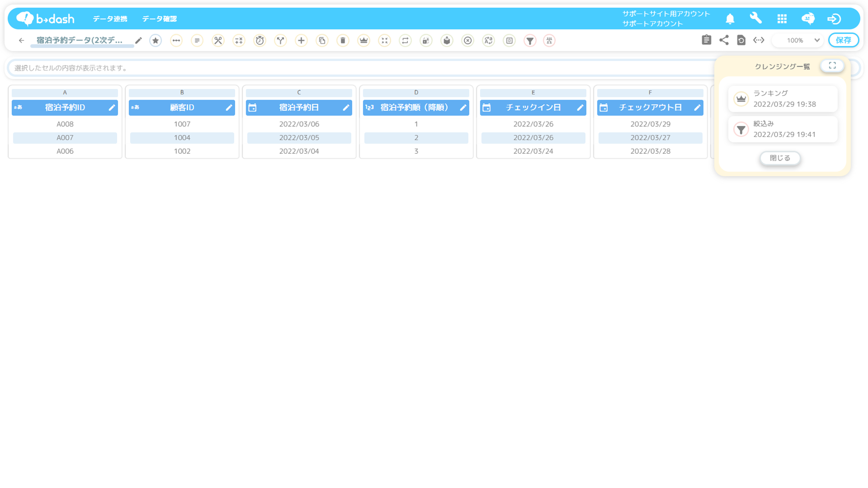Screen dimensions: 868x488
Task: Edit the 宿泊予約ID column header pencil
Action: click(112, 107)
